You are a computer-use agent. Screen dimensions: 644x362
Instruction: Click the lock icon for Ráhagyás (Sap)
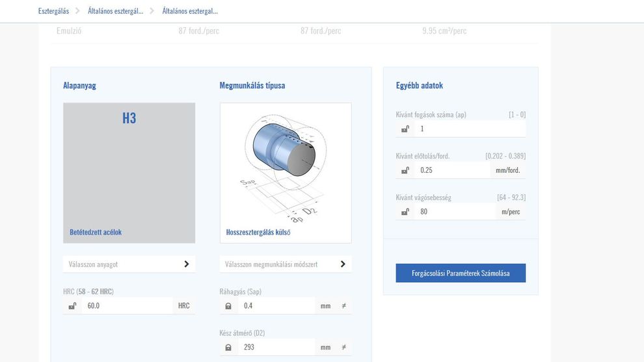[228, 305]
